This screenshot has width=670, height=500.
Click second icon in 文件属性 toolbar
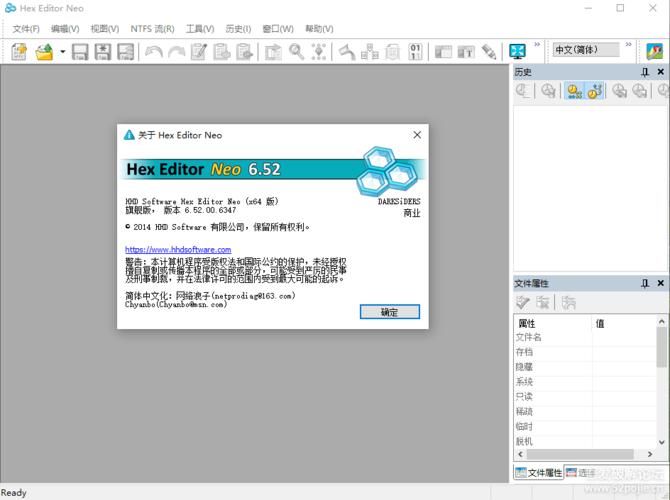[543, 302]
